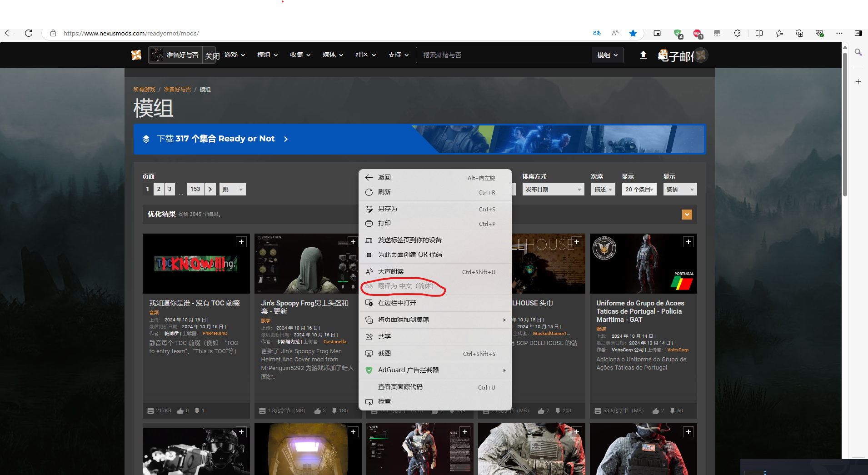Open the red ABP extension icon
This screenshot has width=868, height=475.
pos(698,33)
